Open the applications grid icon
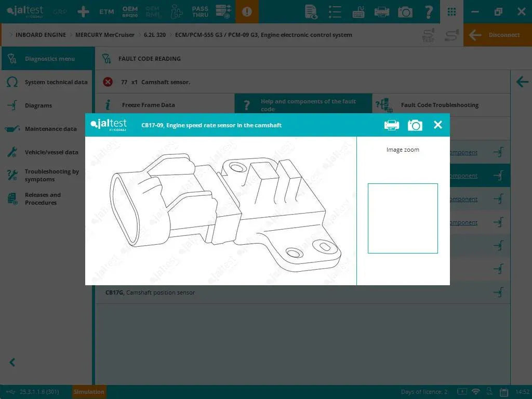Image resolution: width=532 pixels, height=399 pixels. tap(451, 11)
